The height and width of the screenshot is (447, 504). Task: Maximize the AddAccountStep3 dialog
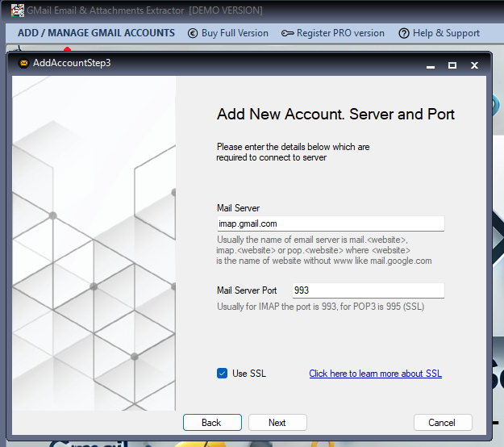point(452,65)
